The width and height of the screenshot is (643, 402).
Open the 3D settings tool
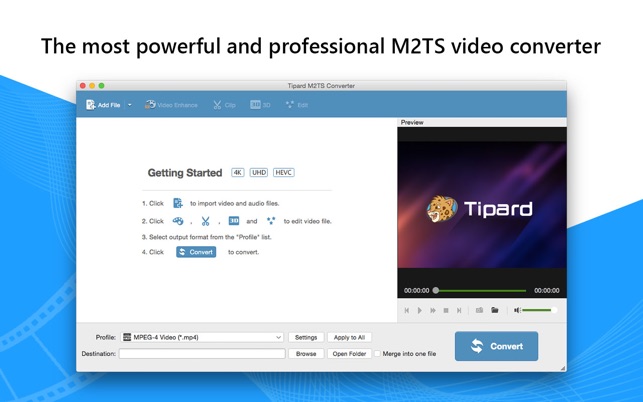click(260, 105)
